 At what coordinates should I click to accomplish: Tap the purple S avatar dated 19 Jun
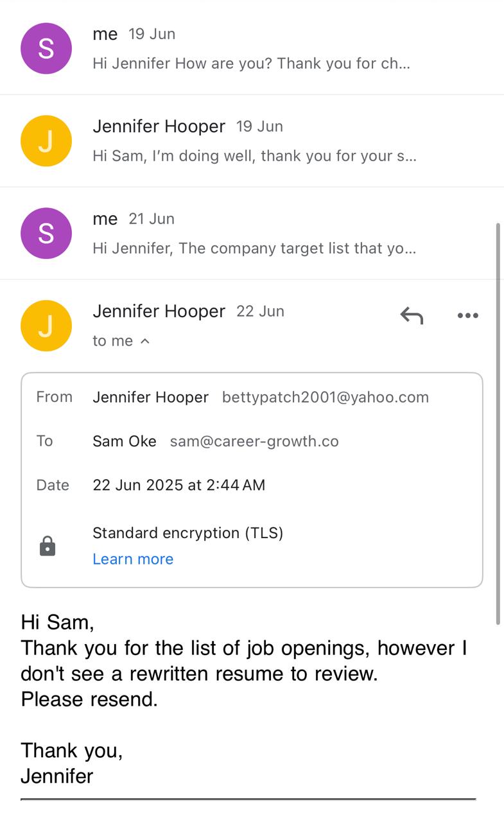(x=46, y=49)
